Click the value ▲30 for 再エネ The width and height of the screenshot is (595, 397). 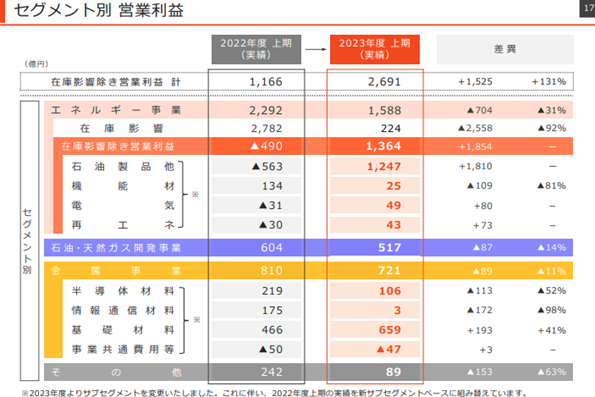click(x=271, y=225)
